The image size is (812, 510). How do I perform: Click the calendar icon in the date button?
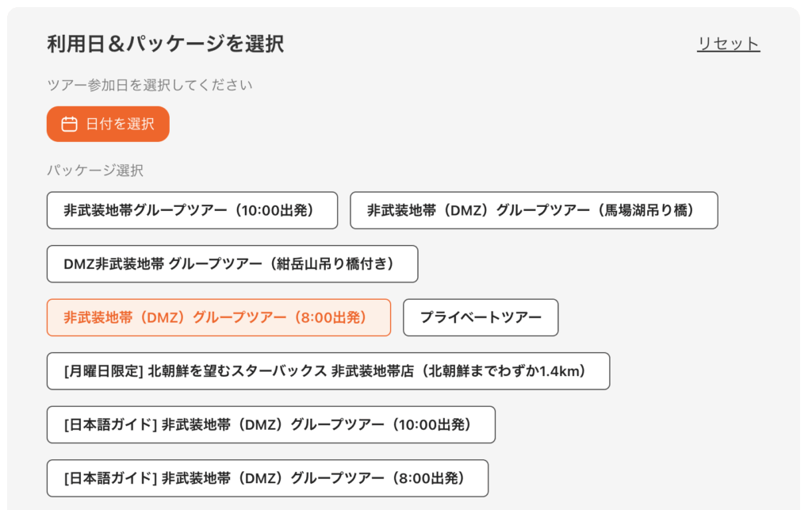coord(70,124)
